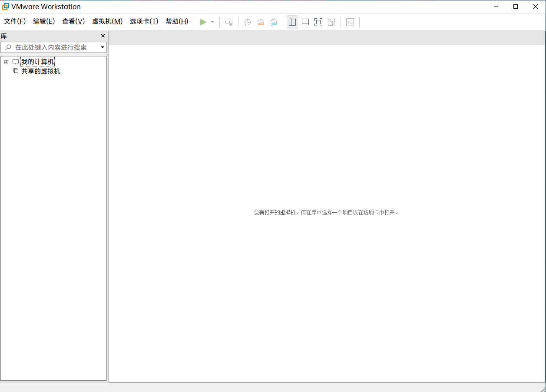Click the green power-on play button
The height and width of the screenshot is (392, 546).
pyautogui.click(x=203, y=22)
